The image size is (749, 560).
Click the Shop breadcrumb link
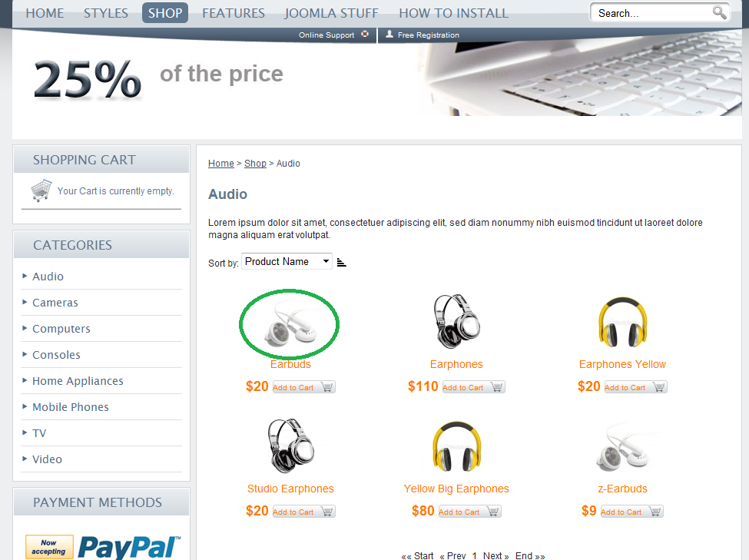point(255,164)
